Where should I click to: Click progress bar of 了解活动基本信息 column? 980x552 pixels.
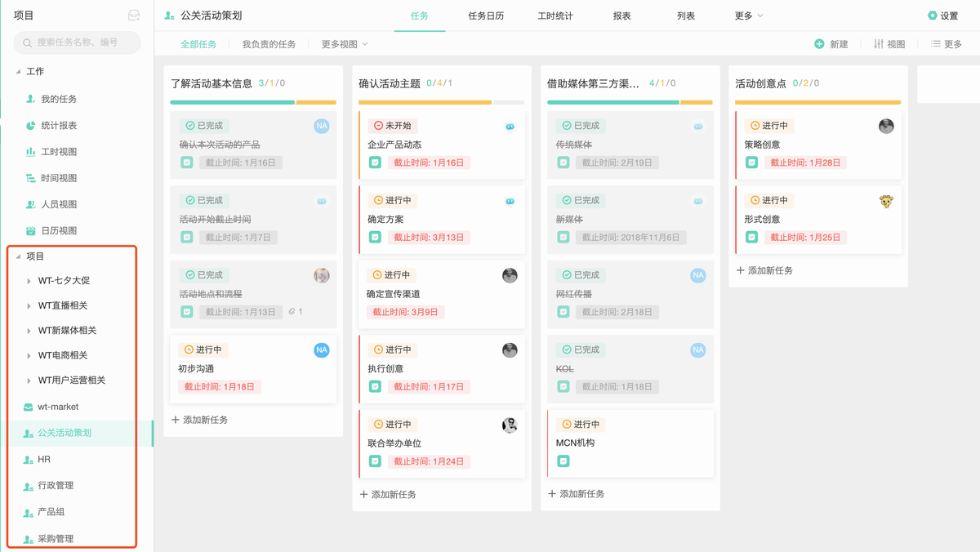pos(253,102)
